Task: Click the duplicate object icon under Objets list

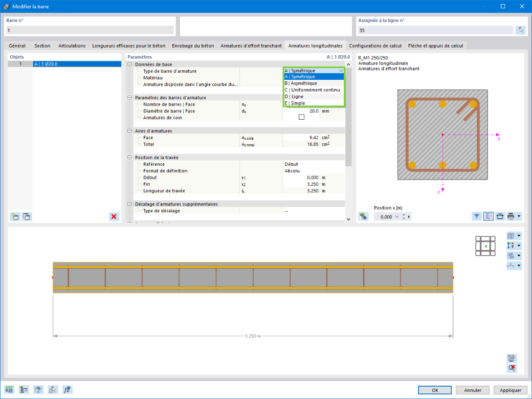Action: (27, 216)
